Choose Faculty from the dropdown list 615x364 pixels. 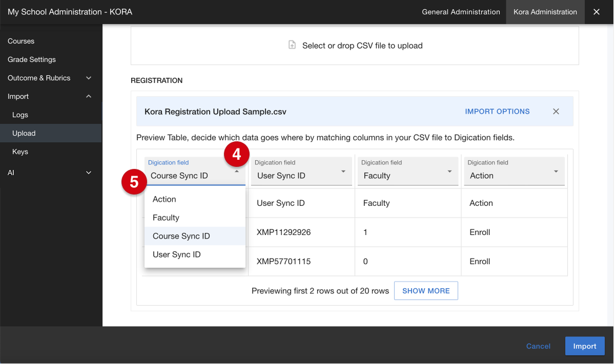(x=195, y=218)
